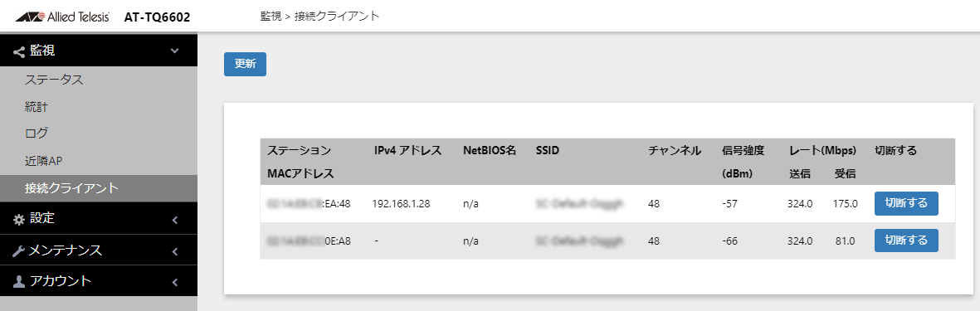Select 接続クライアント in sidebar
Screen dimensions: 980x311
pos(99,188)
